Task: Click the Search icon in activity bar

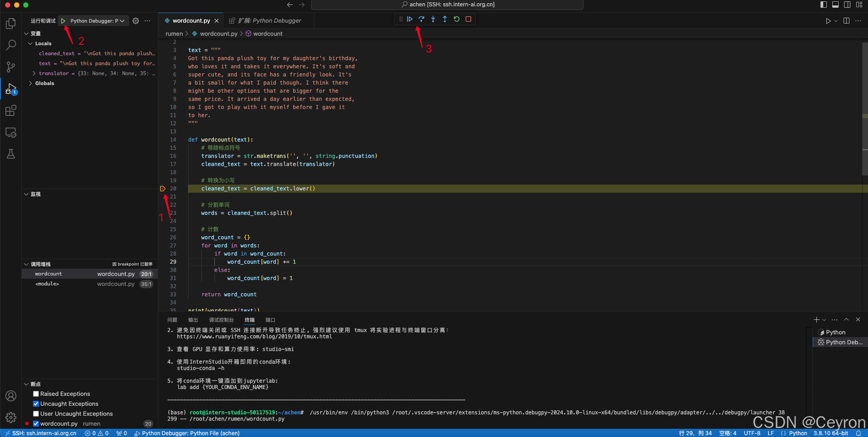Action: pyautogui.click(x=11, y=45)
